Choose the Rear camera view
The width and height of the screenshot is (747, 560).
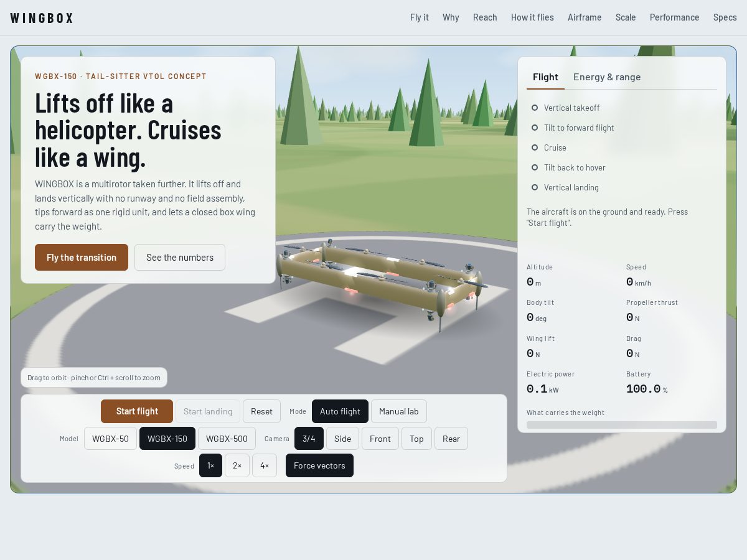[x=451, y=439]
